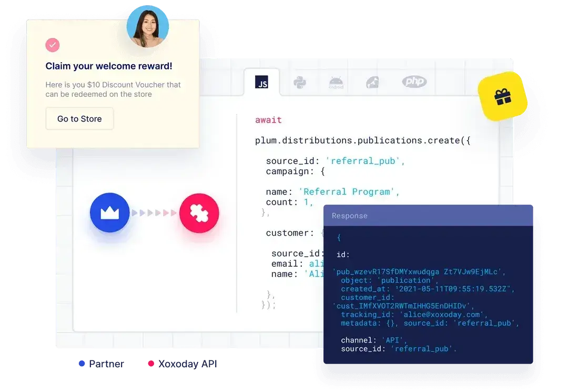Click the yellow gift box icon

tap(502, 97)
